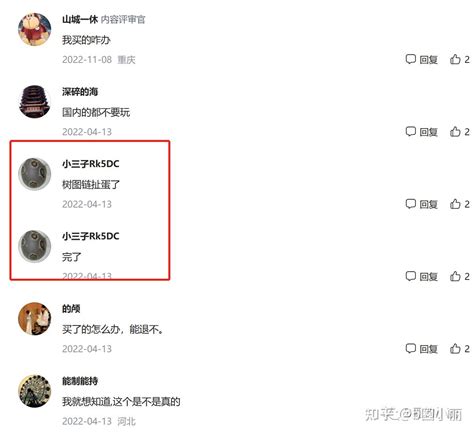Open username 小三子Rk5DC above 树图链扯蛋了
Image resolution: width=474 pixels, height=434 pixels.
91,164
